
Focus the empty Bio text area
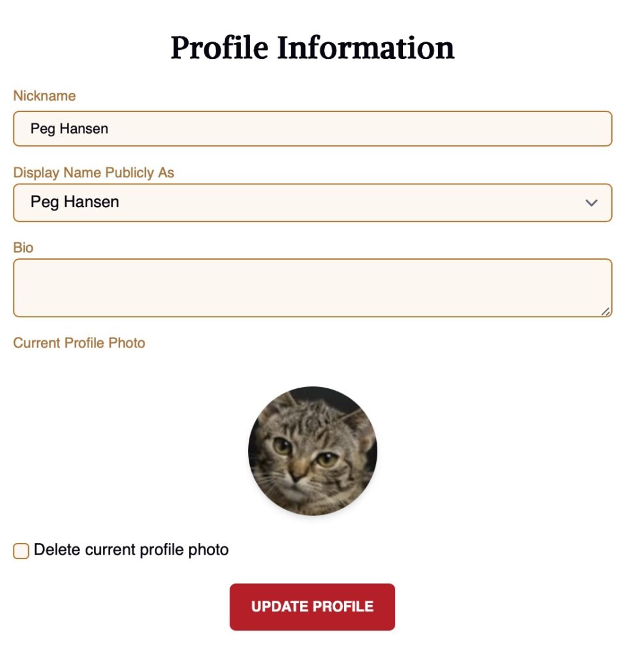tap(312, 287)
